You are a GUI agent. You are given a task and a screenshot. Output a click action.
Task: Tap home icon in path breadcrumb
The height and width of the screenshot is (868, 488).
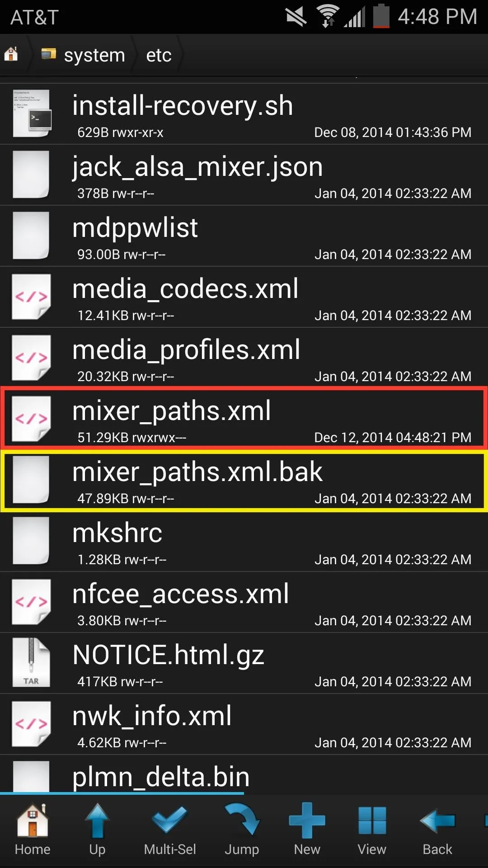click(x=11, y=55)
